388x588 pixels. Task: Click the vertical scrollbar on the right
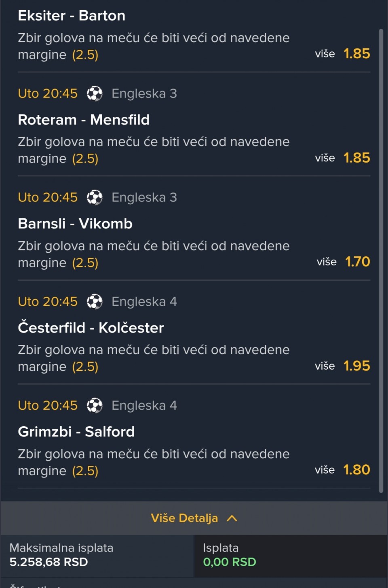[381, 259]
